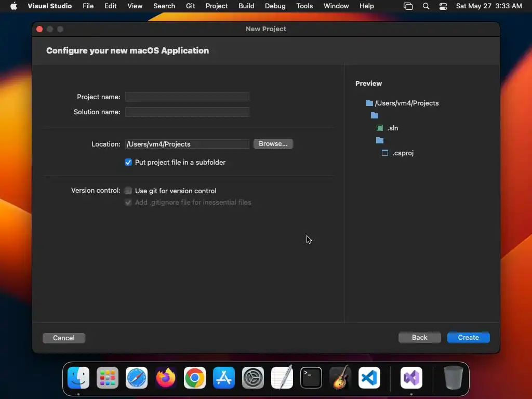Open Finder from the dock
This screenshot has width=532, height=399.
click(x=78, y=378)
